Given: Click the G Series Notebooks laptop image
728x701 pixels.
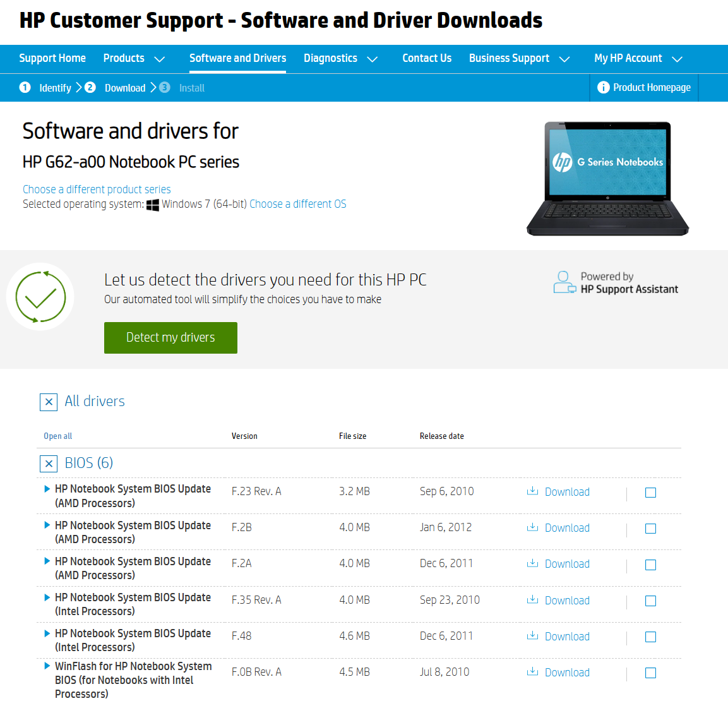Looking at the screenshot, I should (608, 179).
